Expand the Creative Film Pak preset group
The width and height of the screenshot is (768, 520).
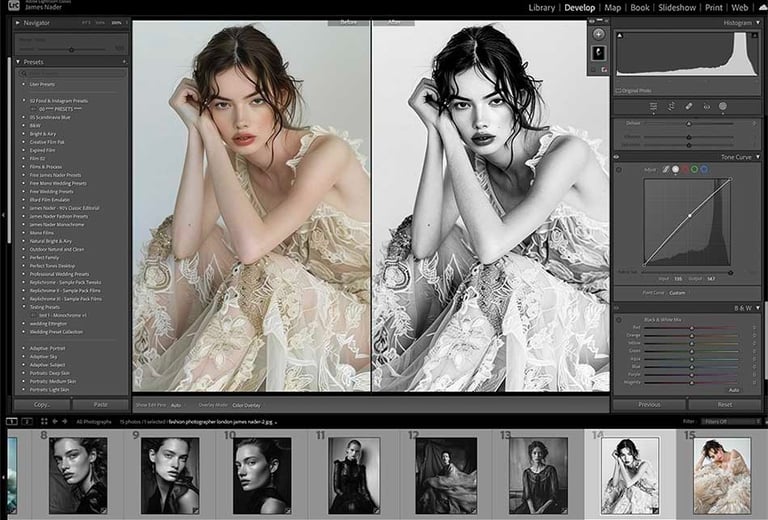pyautogui.click(x=24, y=142)
